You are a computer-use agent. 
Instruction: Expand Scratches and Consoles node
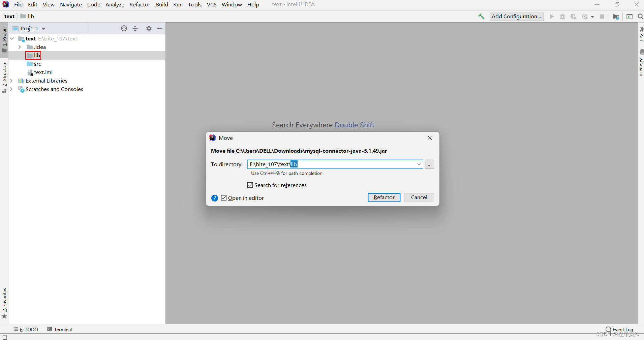click(11, 89)
